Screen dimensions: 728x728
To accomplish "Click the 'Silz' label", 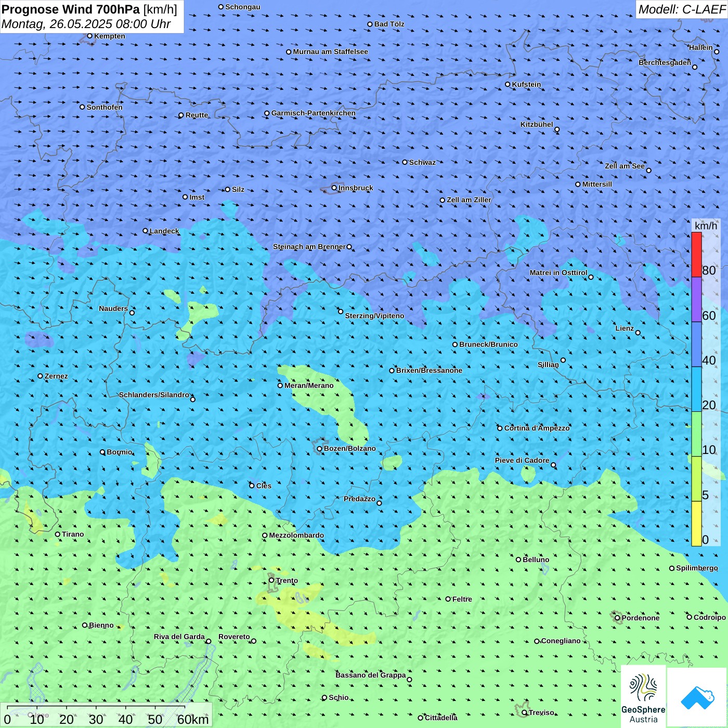I will click(238, 189).
